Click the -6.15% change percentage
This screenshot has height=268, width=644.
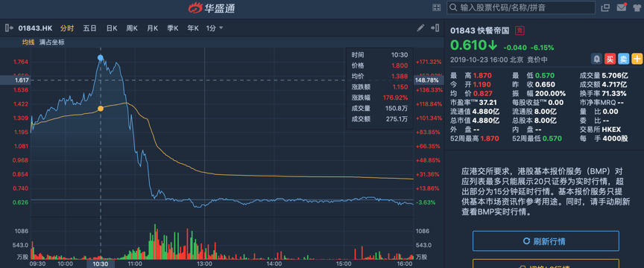coord(542,47)
